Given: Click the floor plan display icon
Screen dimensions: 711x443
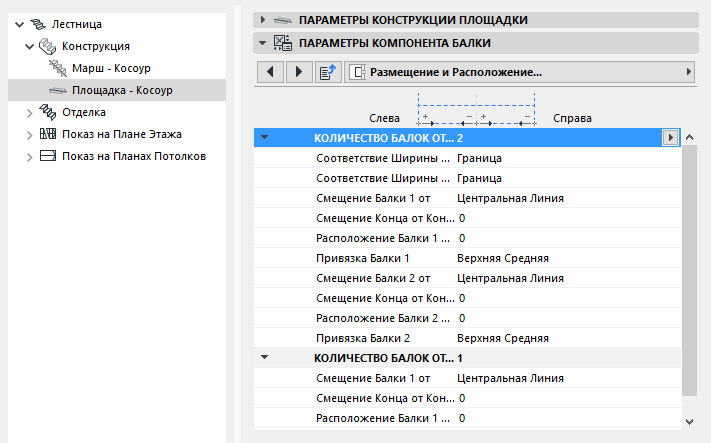Looking at the screenshot, I should point(48,134).
